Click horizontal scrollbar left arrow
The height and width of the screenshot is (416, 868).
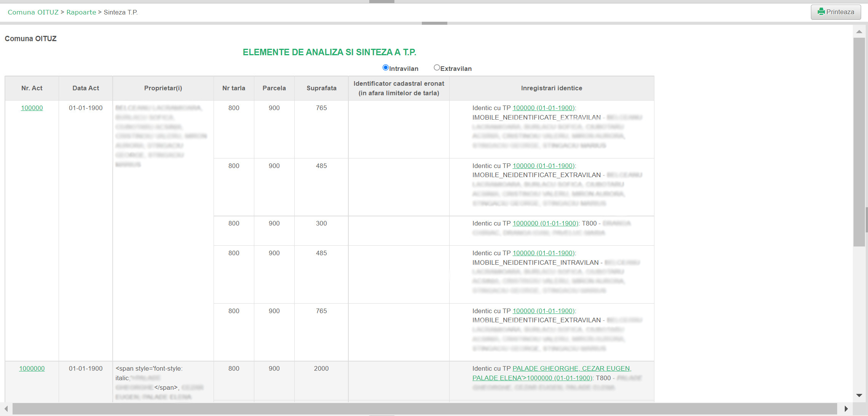click(x=6, y=408)
